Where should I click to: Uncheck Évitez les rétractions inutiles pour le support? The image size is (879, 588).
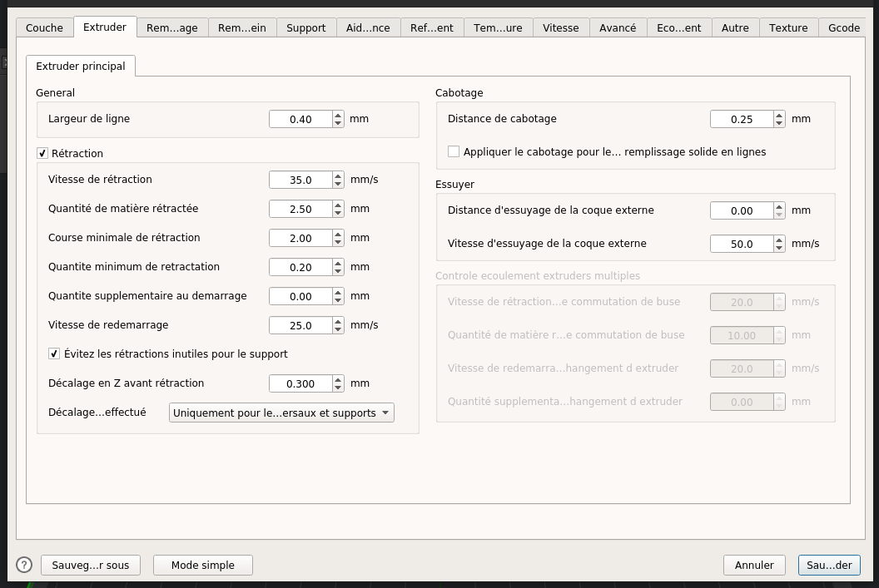(55, 353)
